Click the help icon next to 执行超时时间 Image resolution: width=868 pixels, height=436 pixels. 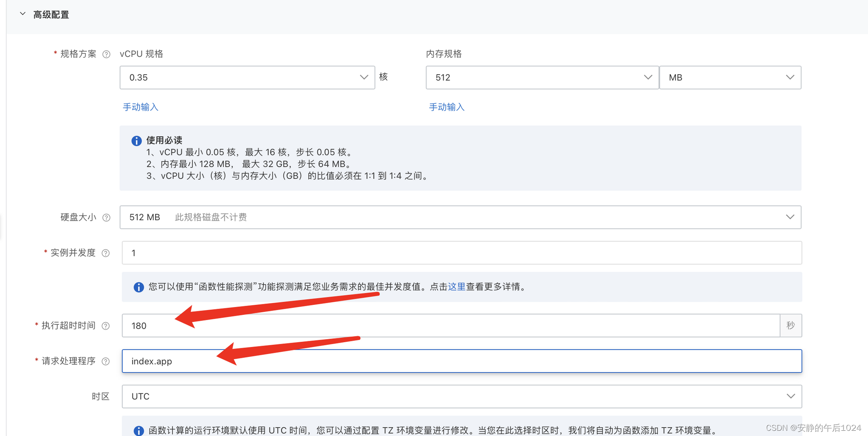click(105, 326)
